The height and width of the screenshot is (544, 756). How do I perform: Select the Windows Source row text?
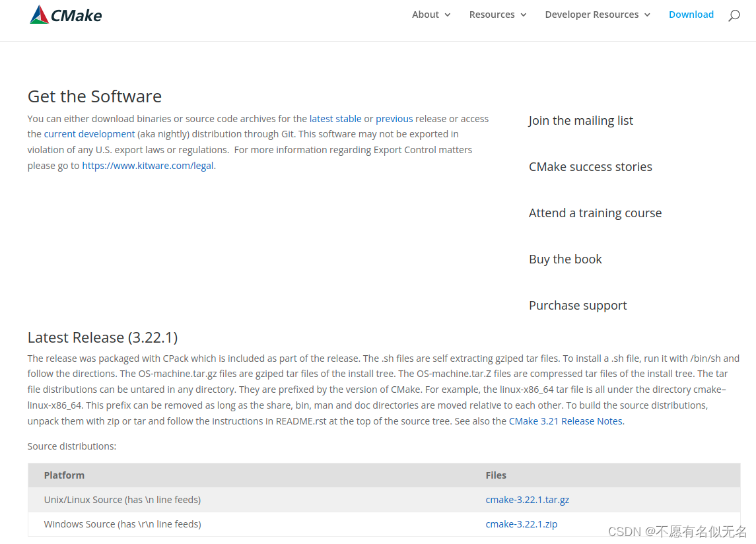[x=122, y=524]
